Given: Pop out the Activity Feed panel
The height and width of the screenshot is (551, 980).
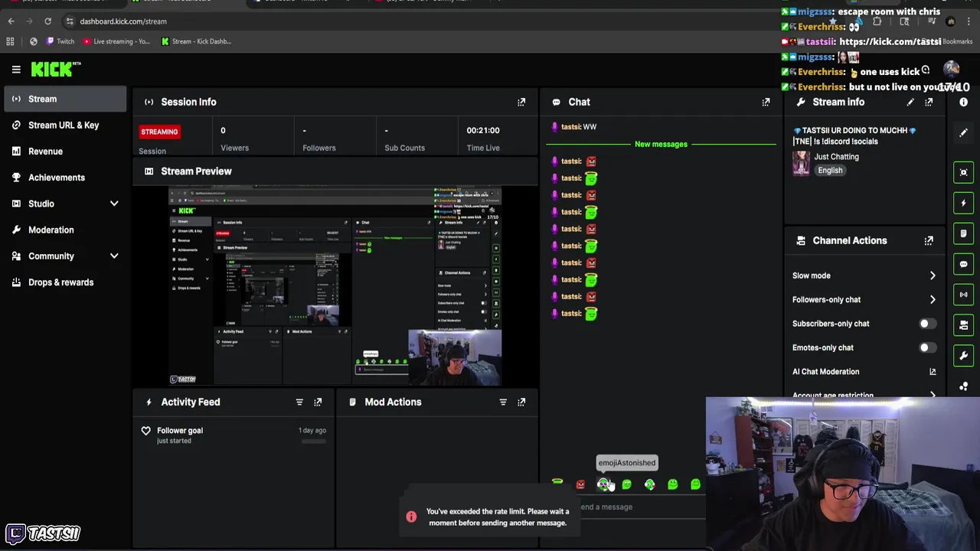Looking at the screenshot, I should tap(318, 402).
